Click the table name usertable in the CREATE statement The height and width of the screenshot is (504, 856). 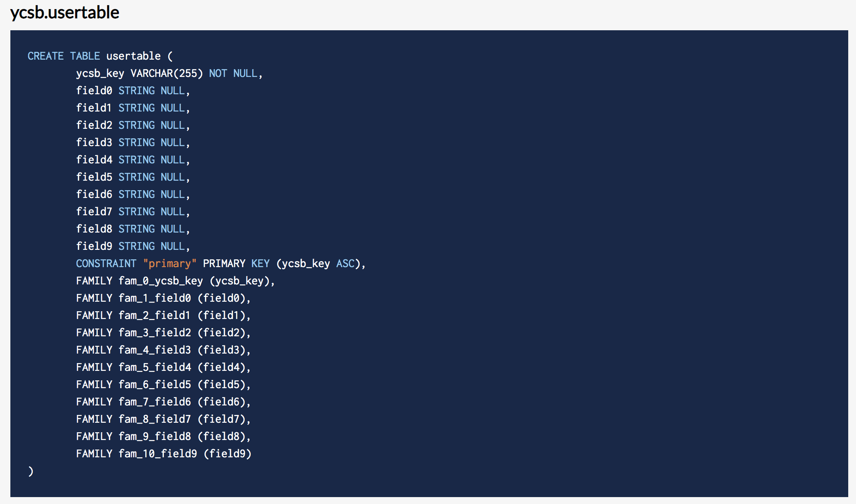[133, 56]
